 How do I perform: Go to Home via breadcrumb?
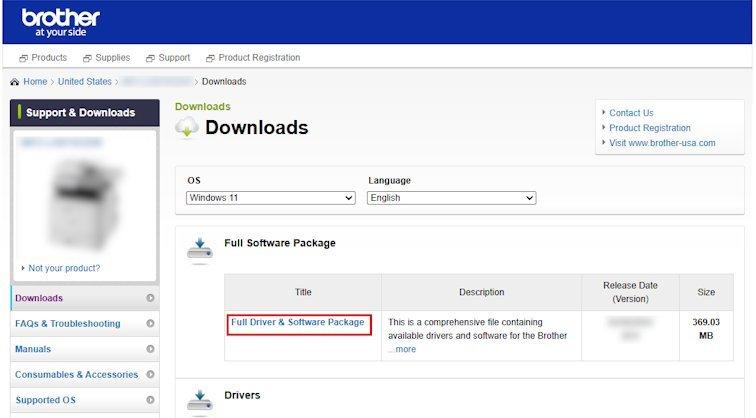click(x=35, y=81)
